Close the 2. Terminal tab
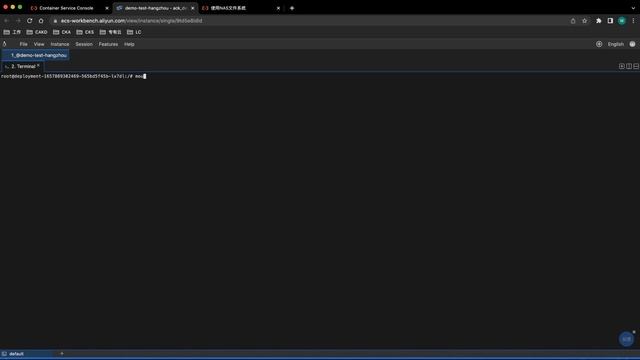Screen dimensions: 640x360 [x=38, y=65]
